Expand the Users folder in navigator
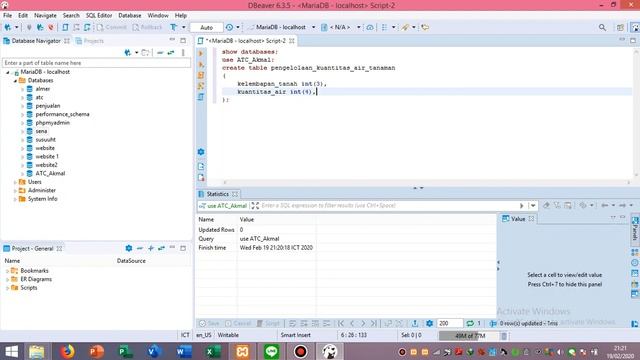The width and height of the screenshot is (640, 360). [x=15, y=182]
